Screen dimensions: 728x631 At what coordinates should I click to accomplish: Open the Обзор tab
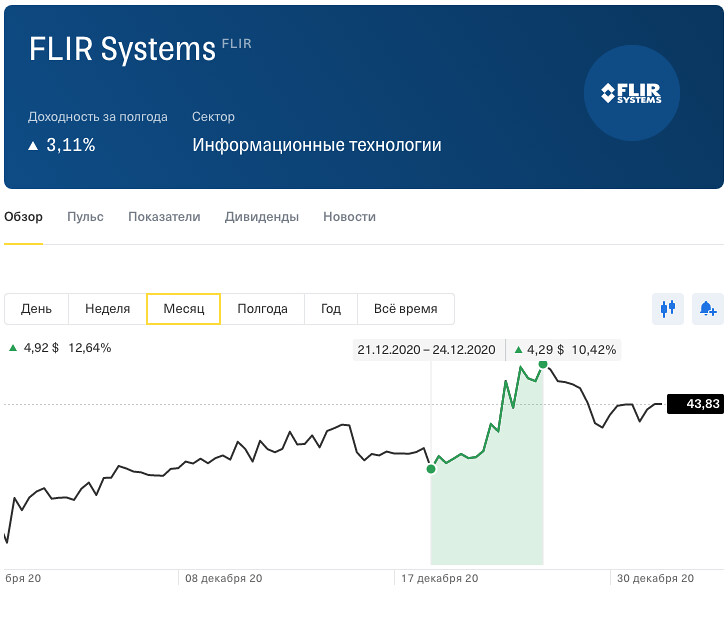(23, 217)
